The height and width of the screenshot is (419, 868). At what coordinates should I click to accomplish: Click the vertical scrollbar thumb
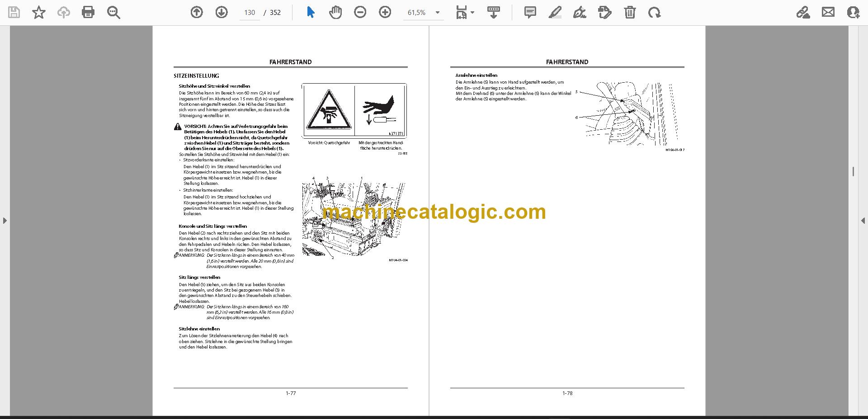point(853,171)
